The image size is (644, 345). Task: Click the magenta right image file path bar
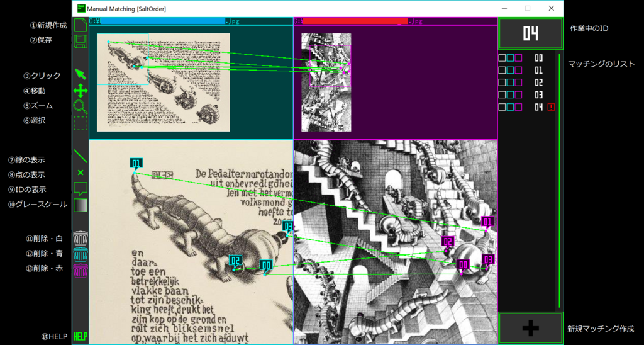point(396,21)
